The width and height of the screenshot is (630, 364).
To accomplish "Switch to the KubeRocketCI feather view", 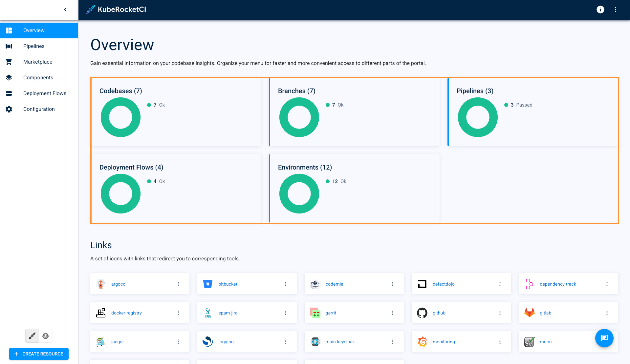I will click(x=32, y=336).
